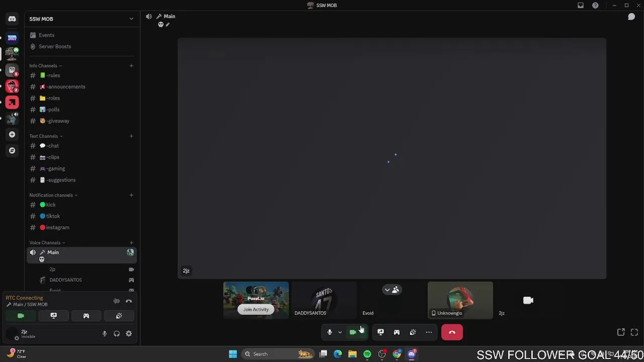Toggle camera in the RTC Connecting panel
This screenshot has width=644, height=362.
pyautogui.click(x=21, y=316)
